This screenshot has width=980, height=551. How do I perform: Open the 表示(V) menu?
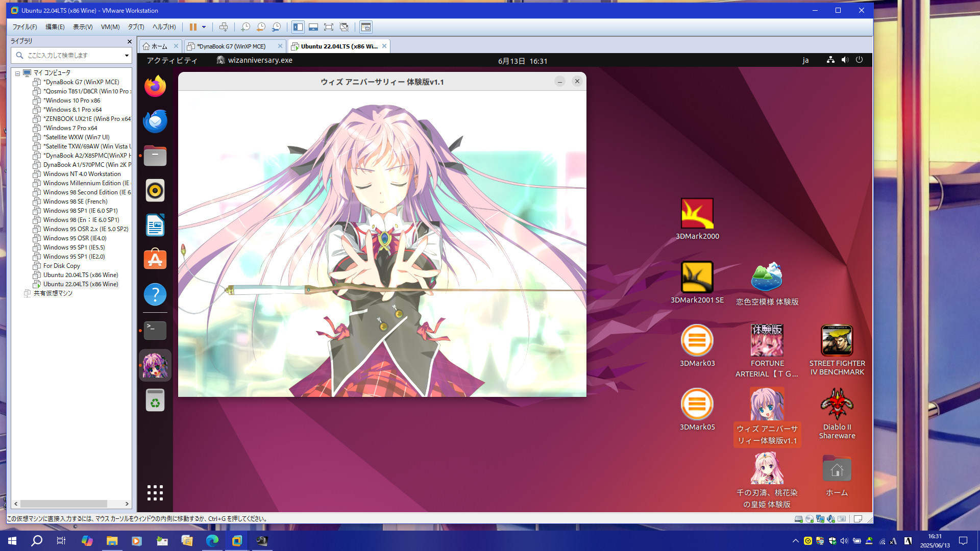[x=83, y=27]
